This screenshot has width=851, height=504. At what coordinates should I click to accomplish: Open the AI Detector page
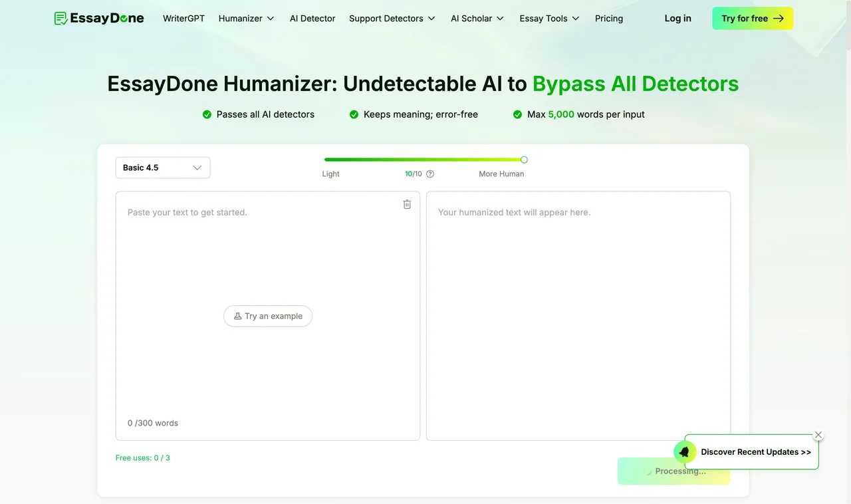pyautogui.click(x=312, y=19)
